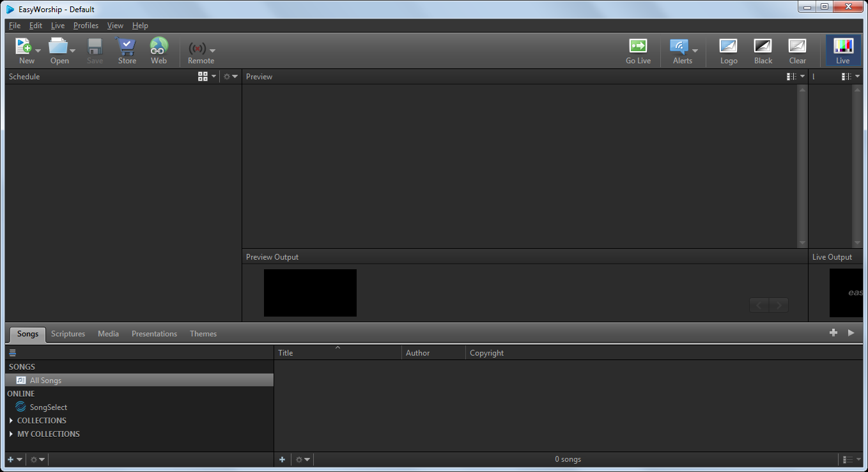Toggle the Live output on
The width and height of the screenshot is (868, 472).
click(x=842, y=50)
